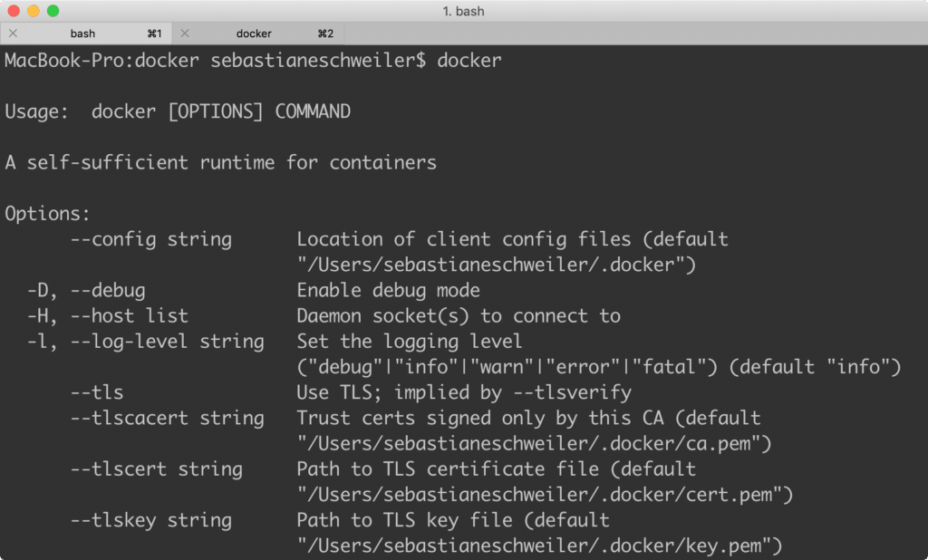Click the '--tlscacert string' option text
Image resolution: width=928 pixels, height=560 pixels.
point(168,419)
